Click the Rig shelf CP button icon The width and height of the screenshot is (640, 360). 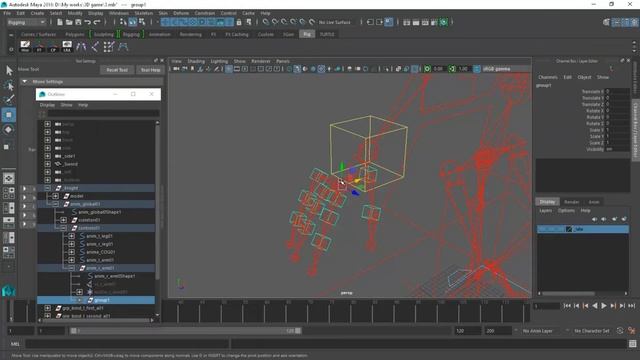click(x=53, y=47)
